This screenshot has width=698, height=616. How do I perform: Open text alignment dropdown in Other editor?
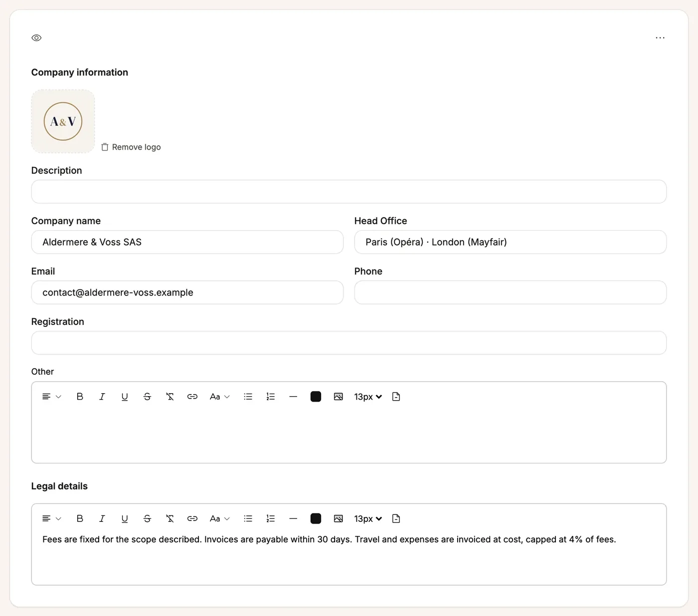tap(51, 397)
